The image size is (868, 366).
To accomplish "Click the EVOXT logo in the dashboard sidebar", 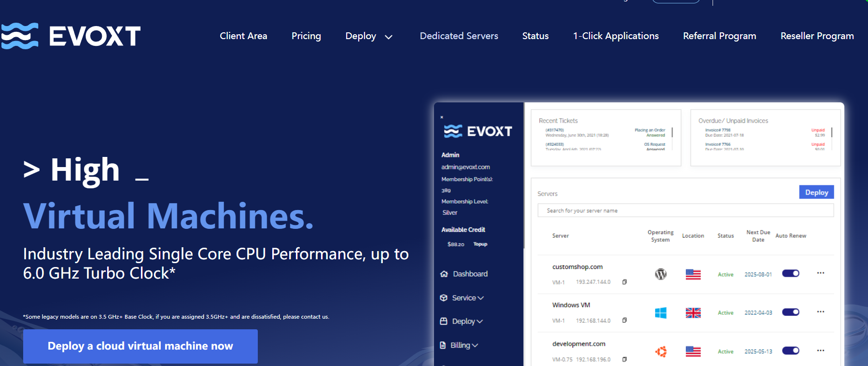I will click(478, 131).
